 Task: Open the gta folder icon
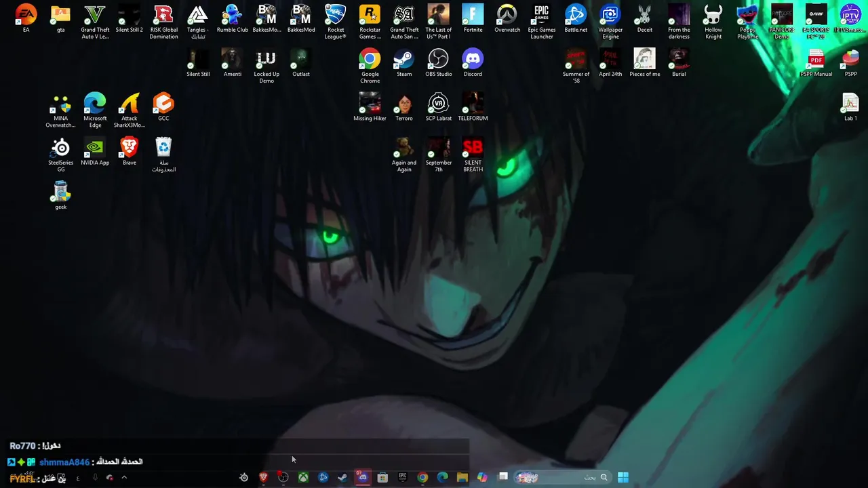[60, 19]
